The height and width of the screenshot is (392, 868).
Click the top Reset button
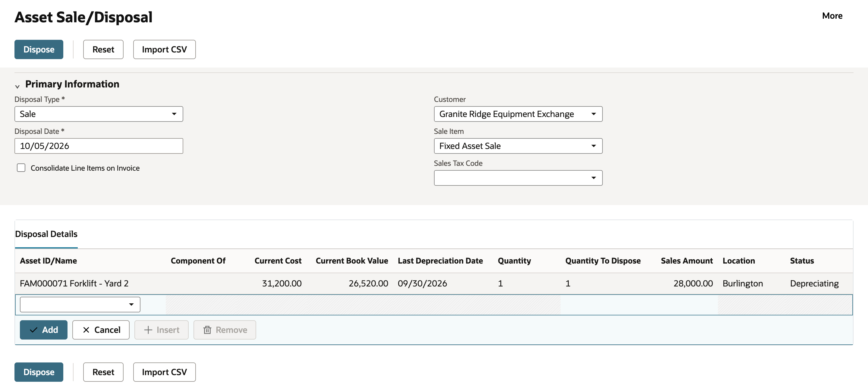103,49
